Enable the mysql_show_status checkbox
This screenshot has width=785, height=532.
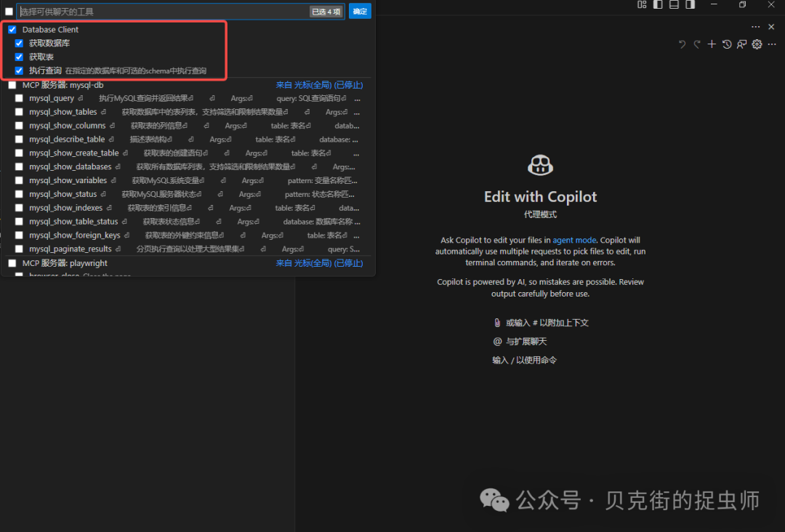(19, 194)
